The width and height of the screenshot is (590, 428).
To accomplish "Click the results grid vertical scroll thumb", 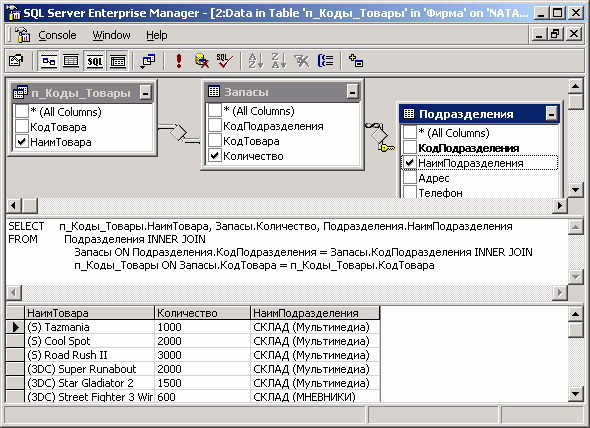I will (x=575, y=330).
